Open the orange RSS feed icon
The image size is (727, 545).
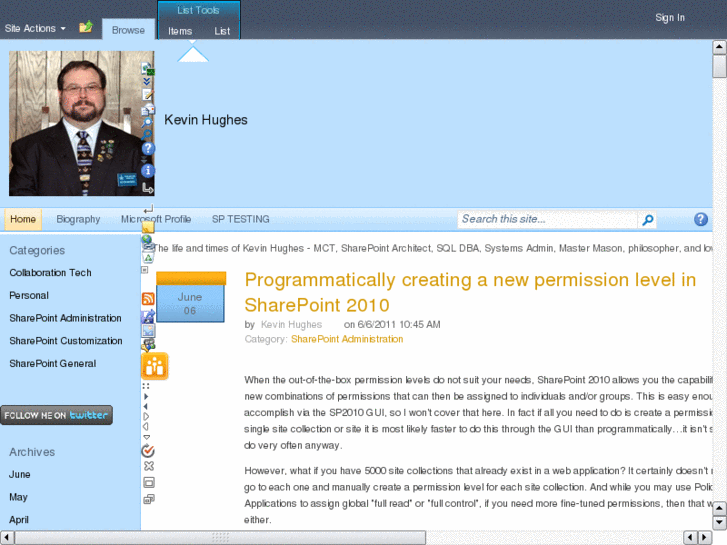[148, 299]
